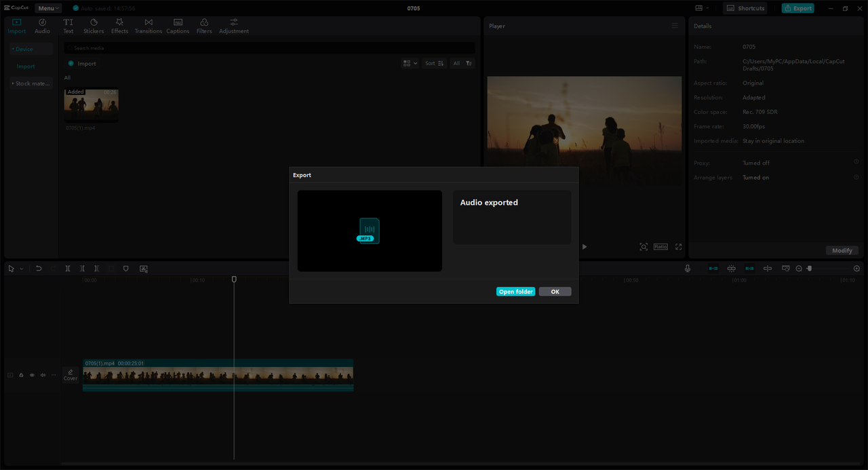The width and height of the screenshot is (868, 470).
Task: Click the playhead marker on ruler
Action: coord(234,279)
